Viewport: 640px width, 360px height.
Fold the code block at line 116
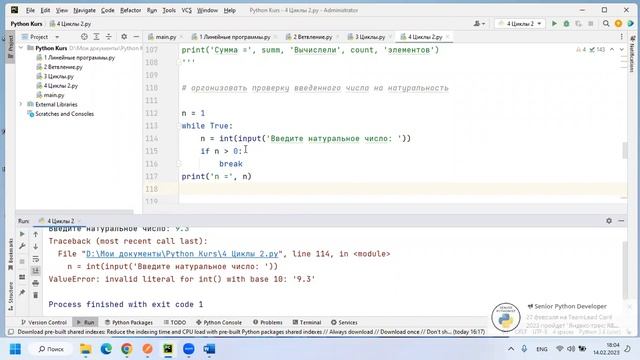(179, 164)
